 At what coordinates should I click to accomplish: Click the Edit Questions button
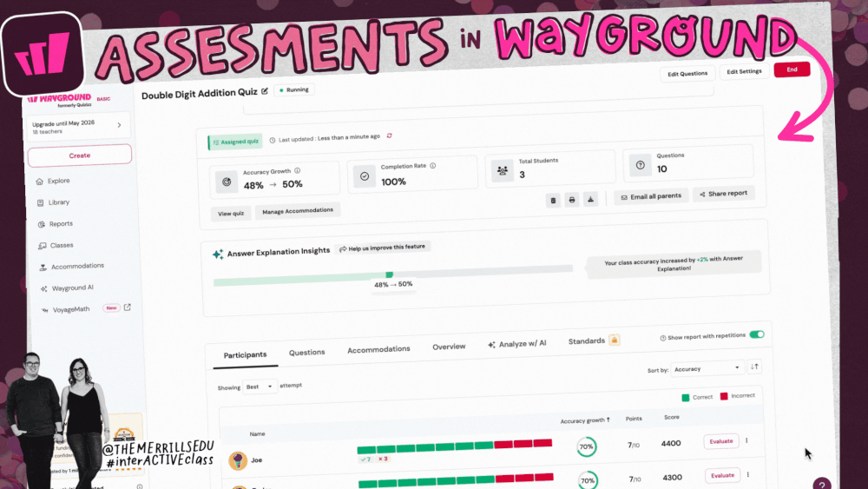coord(687,74)
